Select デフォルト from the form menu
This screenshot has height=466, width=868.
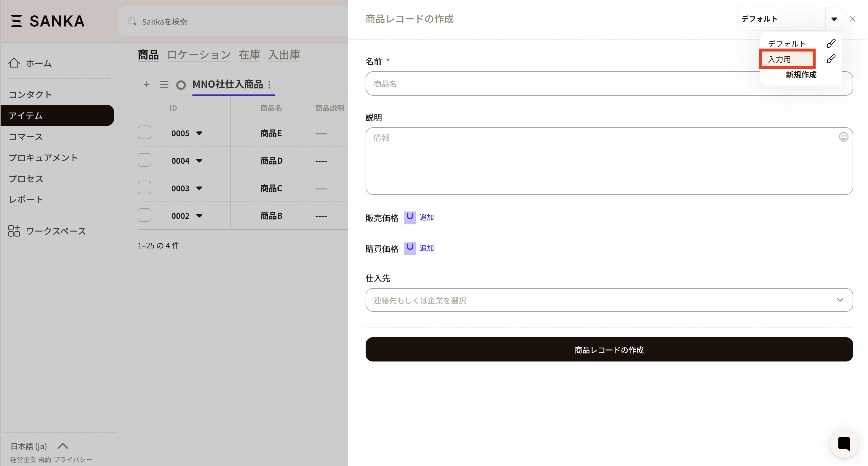coord(787,44)
